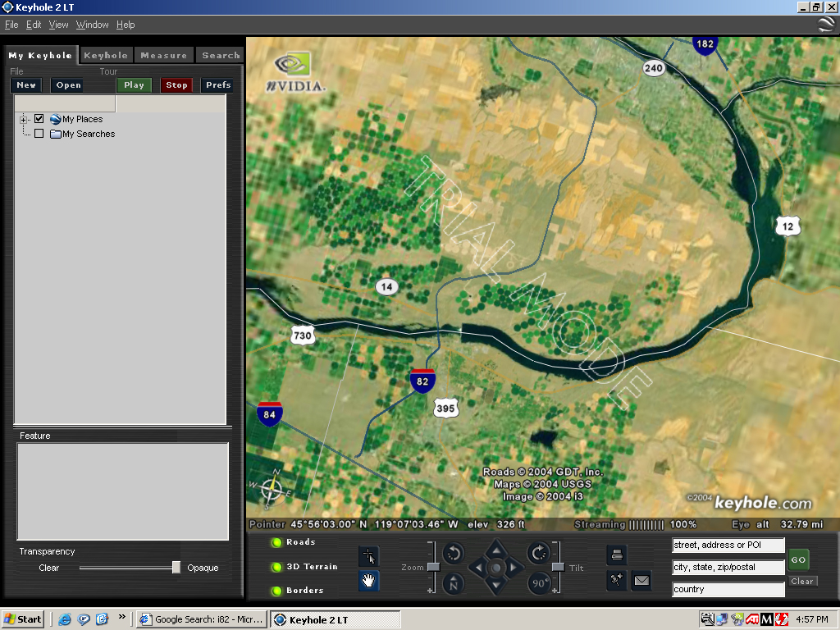
Task: Click the country input field
Action: click(728, 589)
